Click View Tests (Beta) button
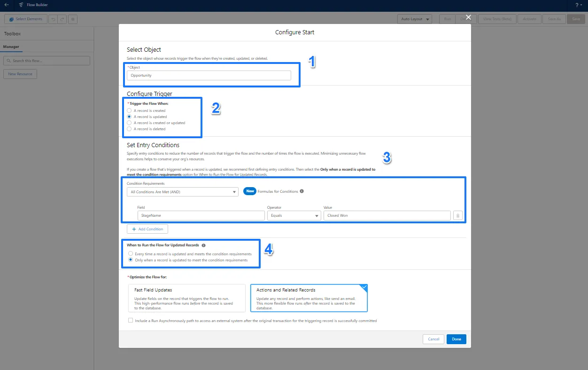The height and width of the screenshot is (370, 588). 497,19
